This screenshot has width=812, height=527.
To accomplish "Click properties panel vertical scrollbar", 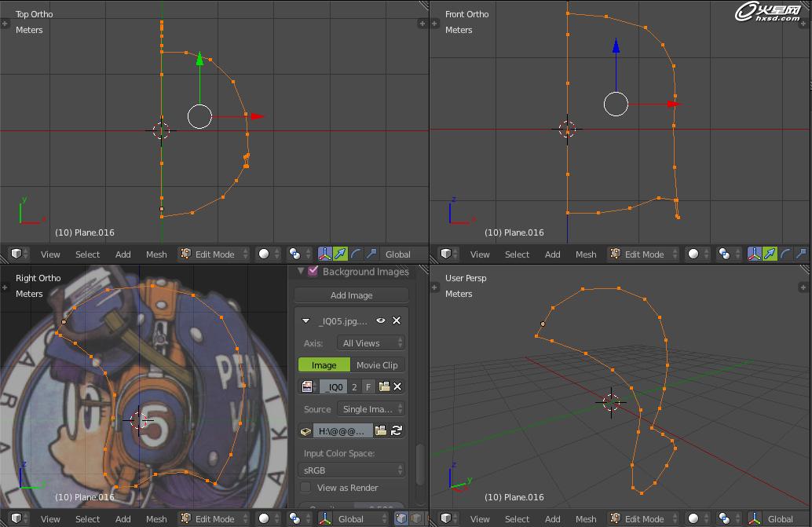I will [x=421, y=465].
